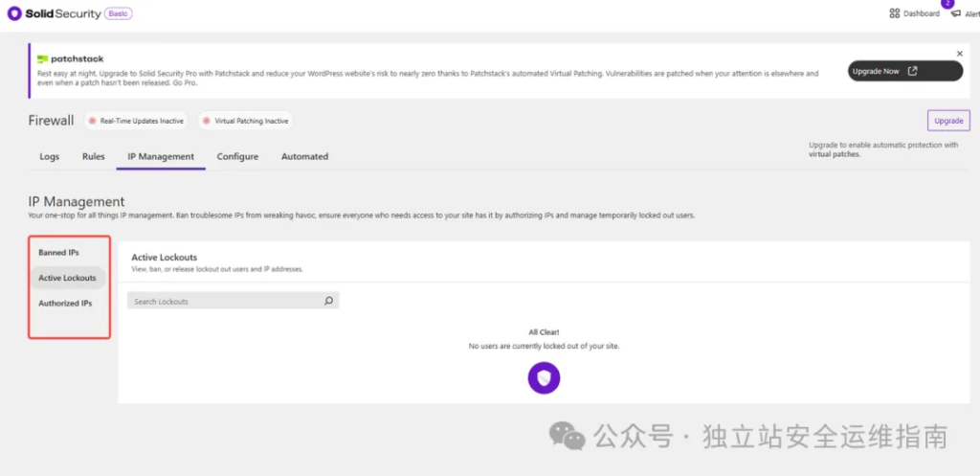This screenshot has height=476, width=980.
Task: Focus the Search Lockouts input field
Action: point(233,301)
